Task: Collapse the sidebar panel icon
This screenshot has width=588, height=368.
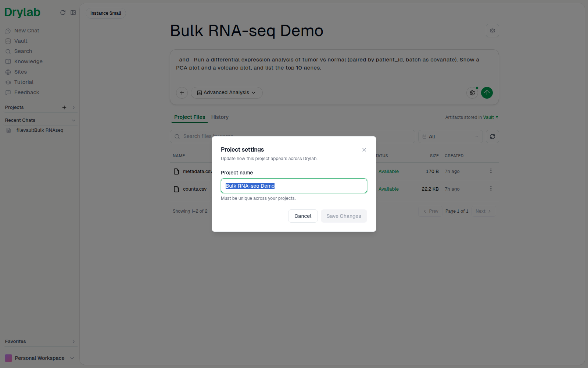Action: (x=73, y=13)
